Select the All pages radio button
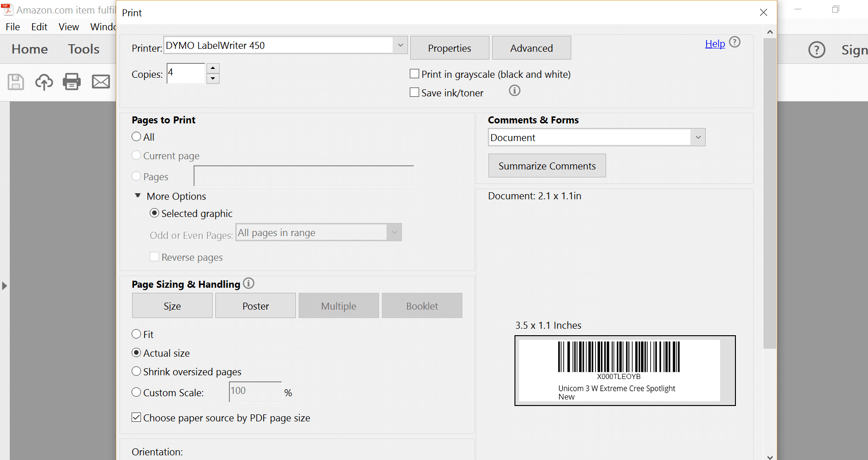 [136, 136]
